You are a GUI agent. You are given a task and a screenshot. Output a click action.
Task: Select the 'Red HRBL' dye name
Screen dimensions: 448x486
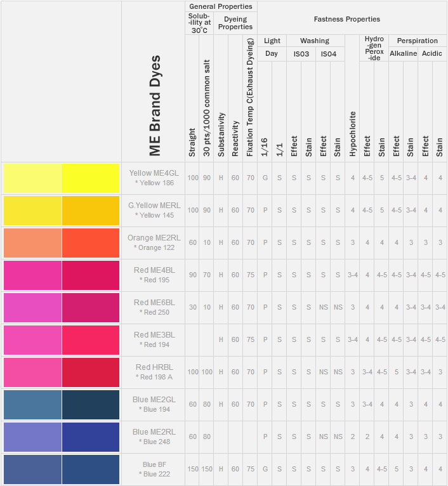pos(154,367)
